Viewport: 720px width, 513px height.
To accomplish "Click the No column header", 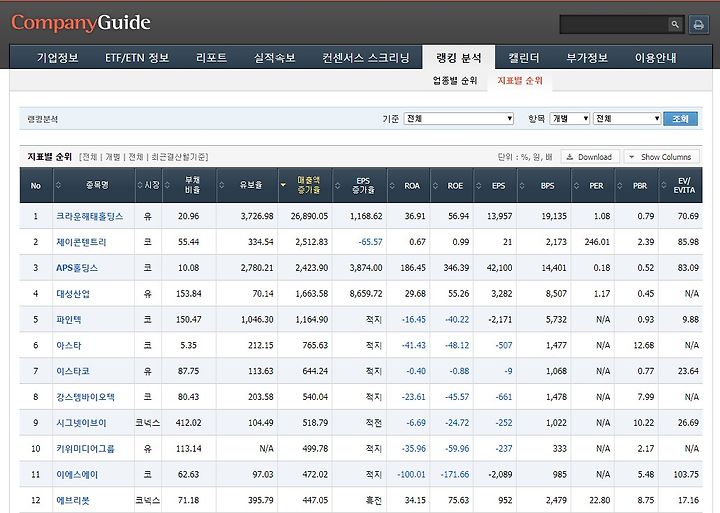I will [36, 186].
